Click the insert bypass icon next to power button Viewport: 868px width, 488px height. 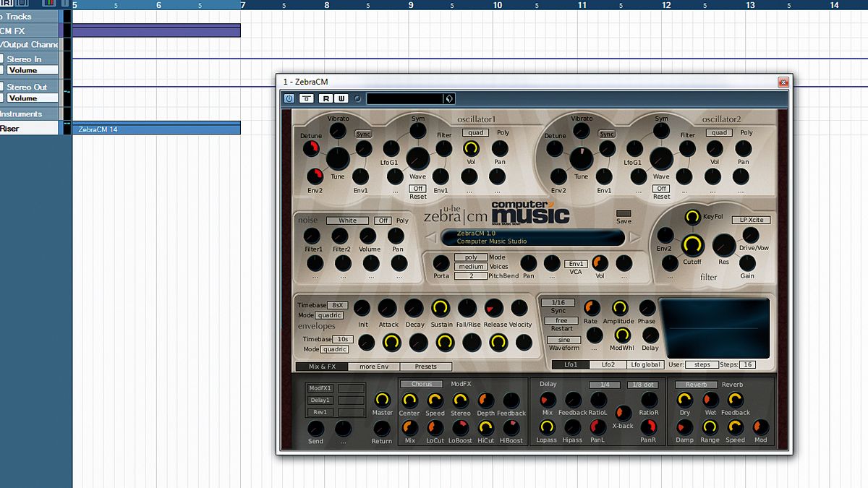pyautogui.click(x=306, y=98)
